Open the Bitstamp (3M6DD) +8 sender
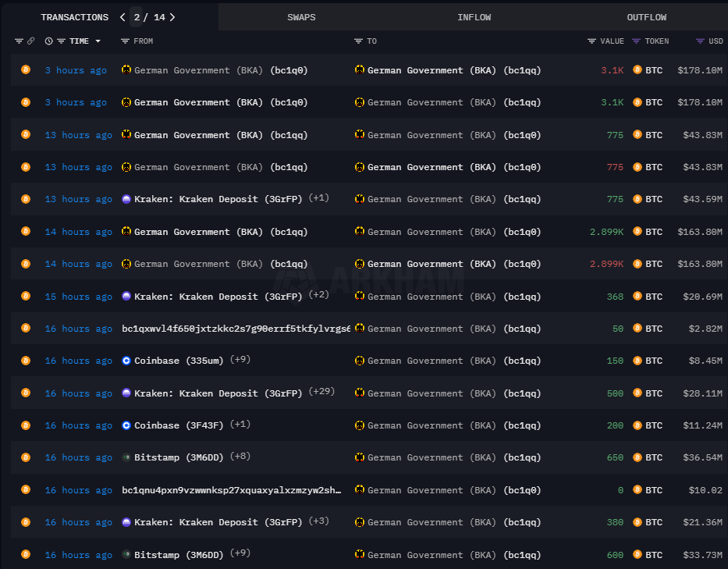Image resolution: width=728 pixels, height=569 pixels. coord(178,457)
